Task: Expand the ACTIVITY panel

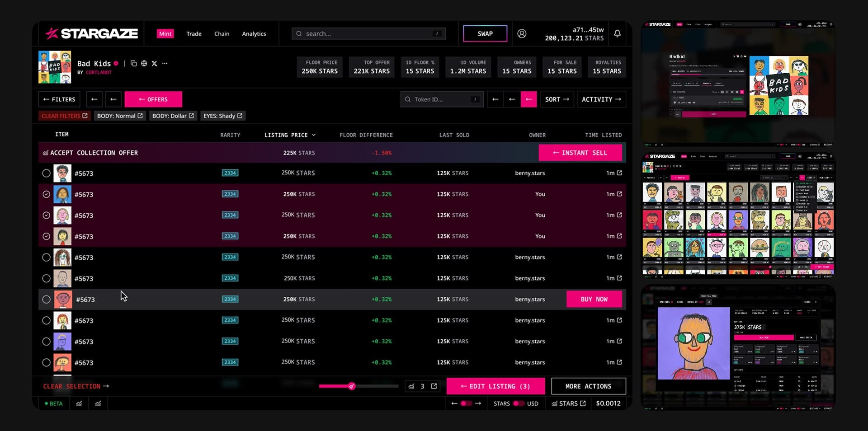Action: click(x=601, y=99)
